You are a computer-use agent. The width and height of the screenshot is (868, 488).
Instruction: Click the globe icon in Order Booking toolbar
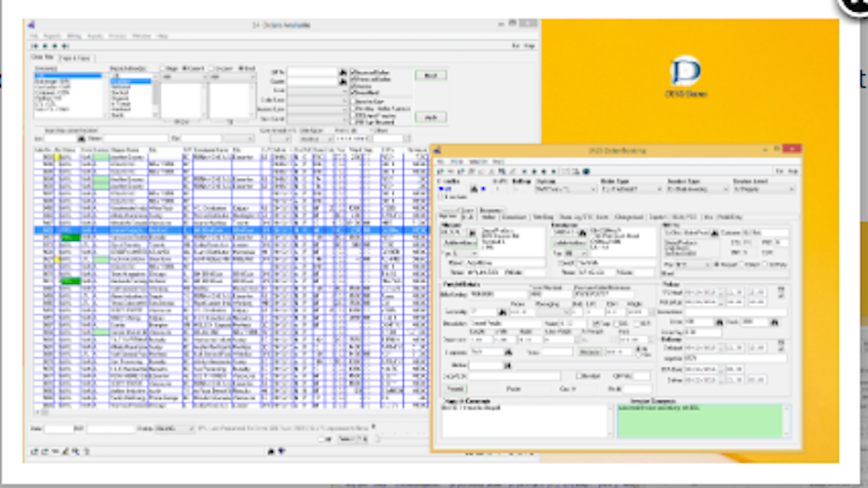[x=586, y=172]
